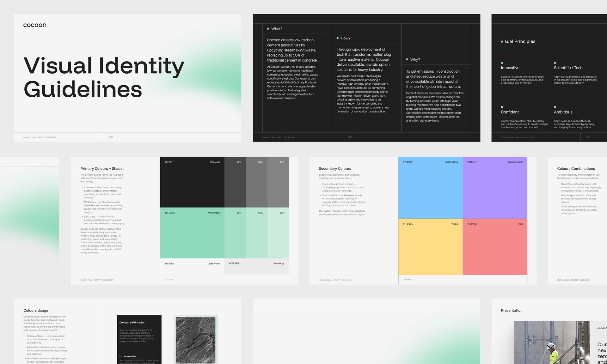
Task: Click the Visual Principles heading
Action: [x=518, y=41]
